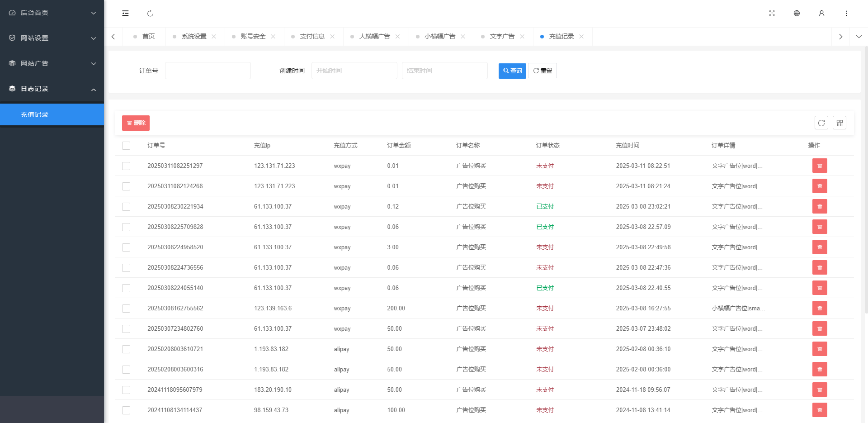Close the 充值记录 tab

[x=581, y=37]
